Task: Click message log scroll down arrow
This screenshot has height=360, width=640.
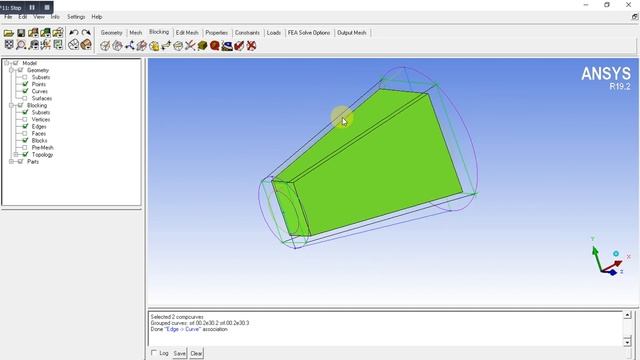Action: (627, 342)
